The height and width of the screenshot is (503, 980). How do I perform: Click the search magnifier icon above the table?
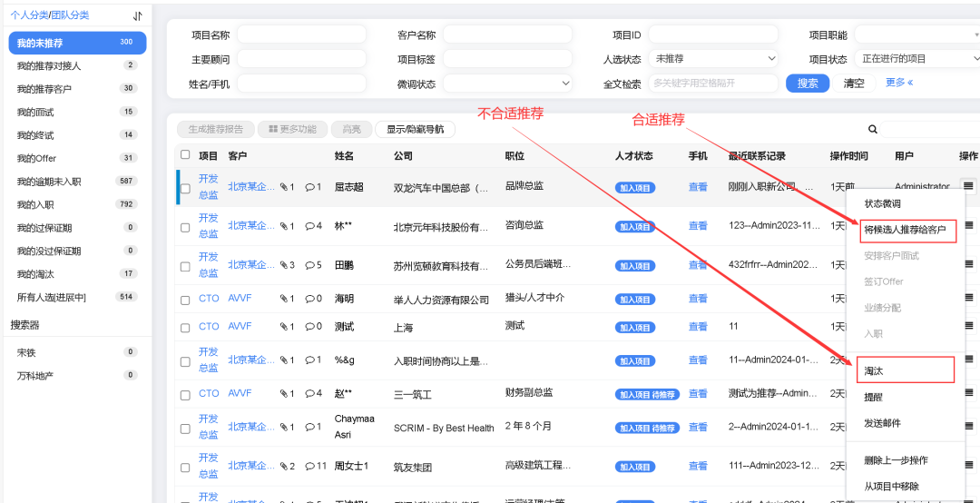[873, 130]
